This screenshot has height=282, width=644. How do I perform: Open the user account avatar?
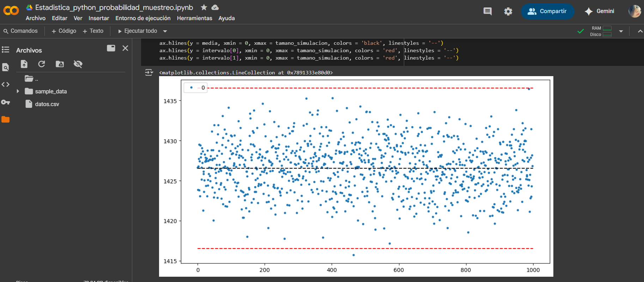(x=634, y=11)
